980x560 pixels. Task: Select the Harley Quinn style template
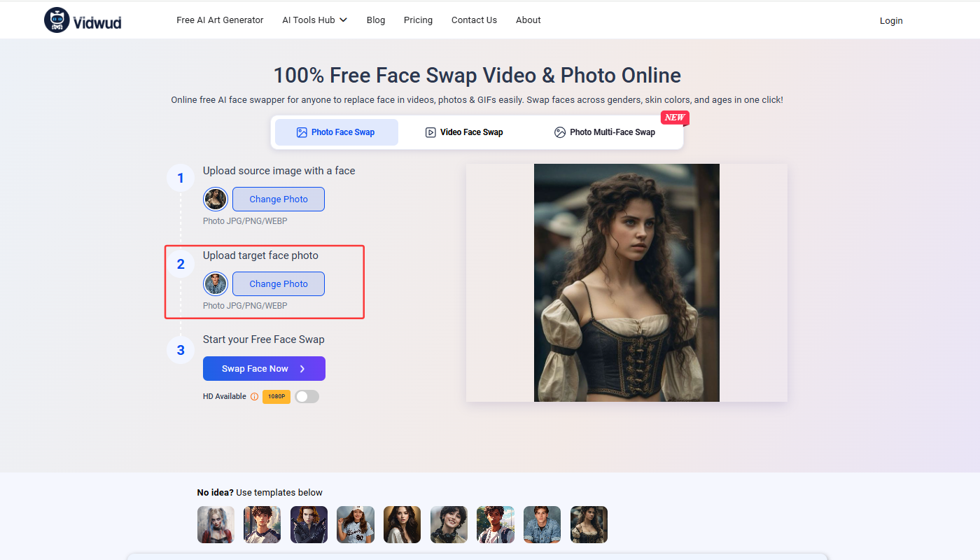[x=216, y=524]
